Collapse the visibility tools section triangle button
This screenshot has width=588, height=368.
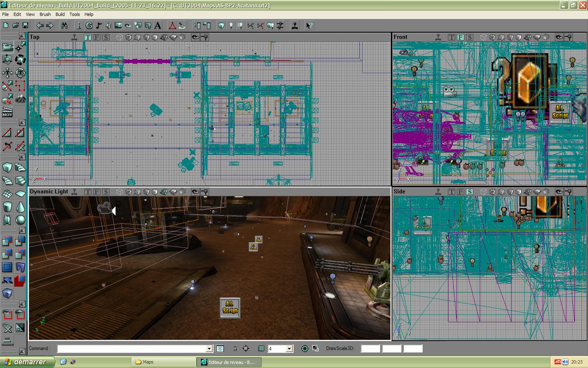click(x=22, y=304)
